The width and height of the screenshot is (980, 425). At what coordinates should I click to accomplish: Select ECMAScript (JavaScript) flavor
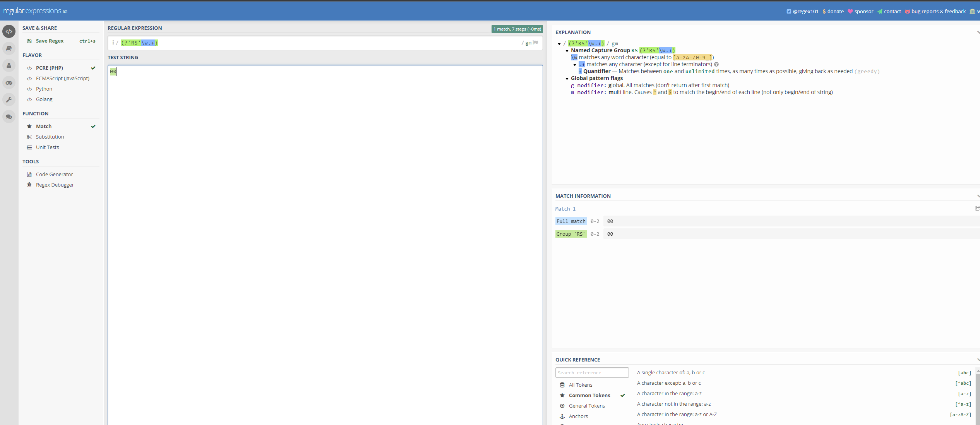pos(62,78)
